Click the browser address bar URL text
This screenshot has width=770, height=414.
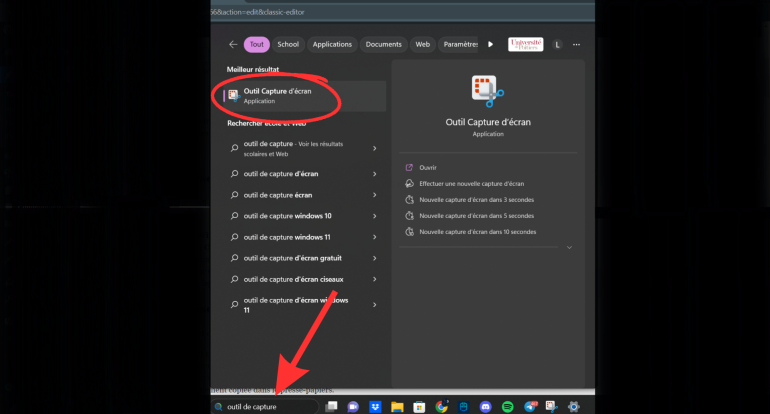257,12
